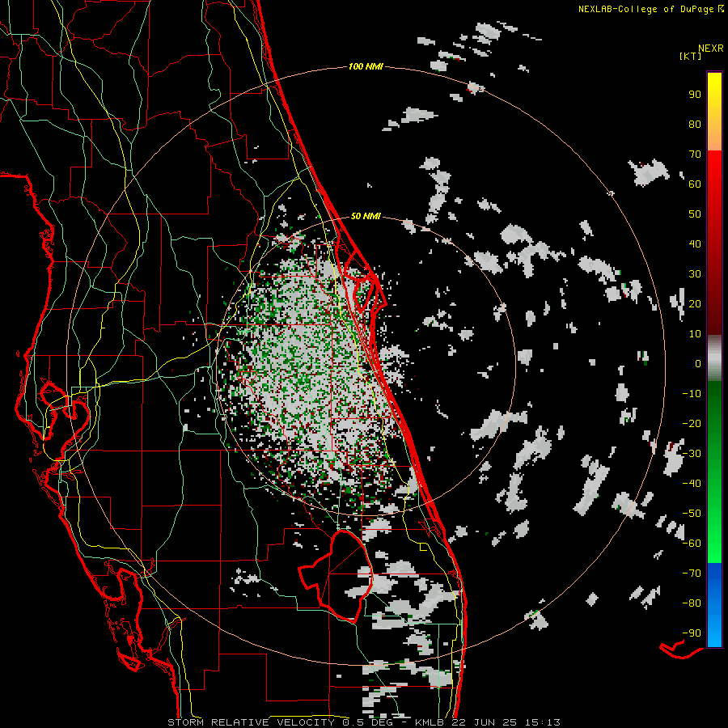The image size is (728, 728).
Task: Click the blue bottom segment of color bar
Action: [714, 605]
